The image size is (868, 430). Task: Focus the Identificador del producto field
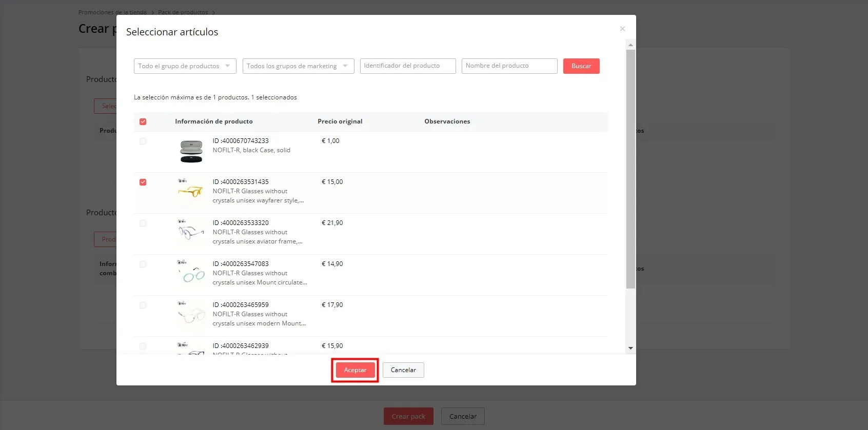click(x=408, y=66)
